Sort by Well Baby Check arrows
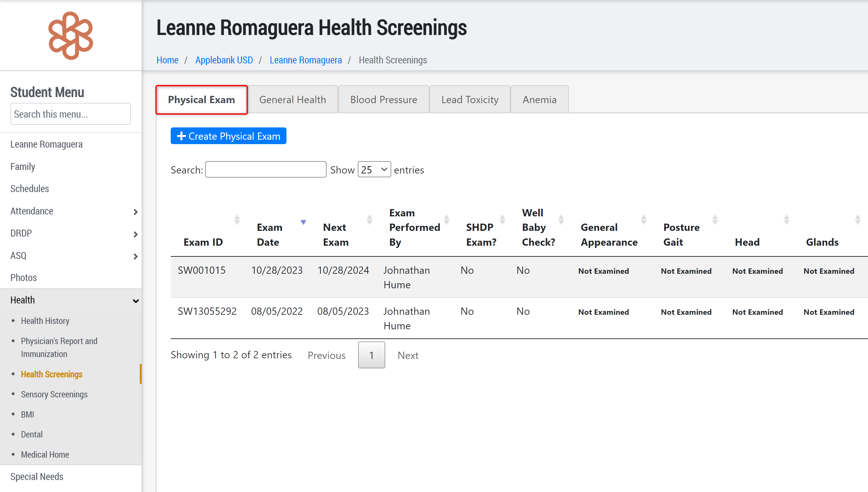Image resolution: width=868 pixels, height=492 pixels. coord(561,220)
